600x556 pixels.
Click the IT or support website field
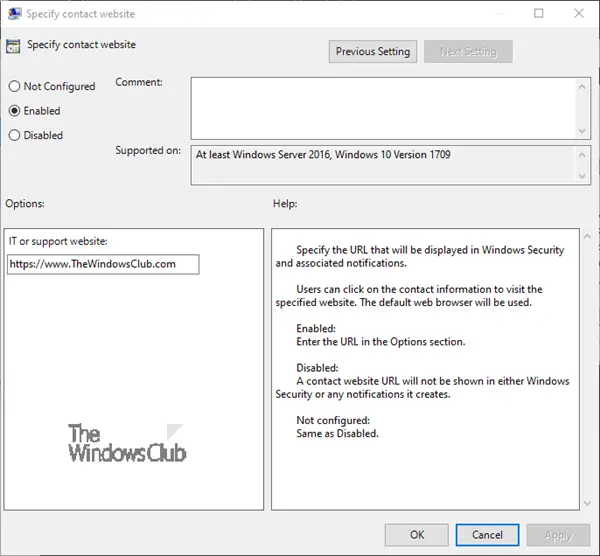click(x=103, y=264)
